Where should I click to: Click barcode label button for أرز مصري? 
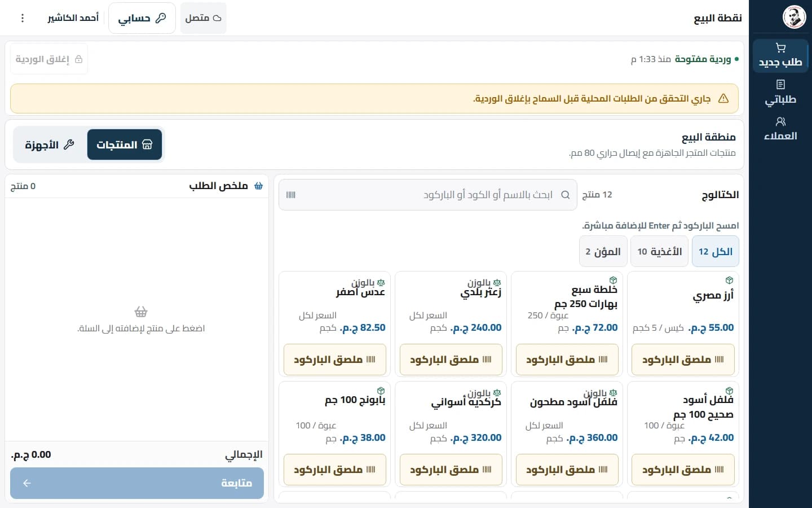coord(683,360)
